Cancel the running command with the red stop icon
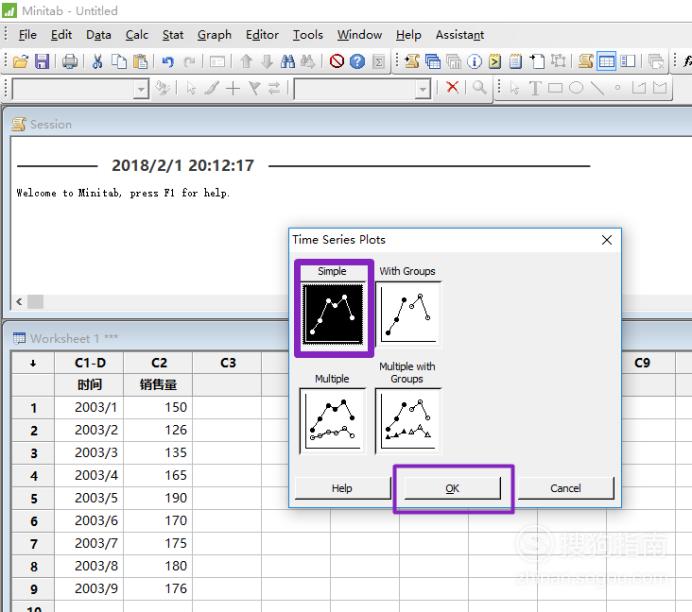The height and width of the screenshot is (612, 692). click(337, 61)
